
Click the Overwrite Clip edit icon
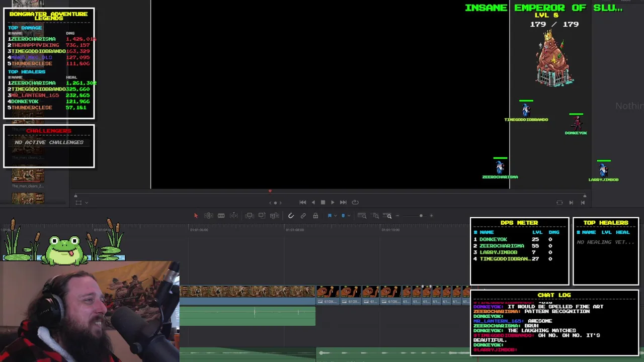coord(262,216)
